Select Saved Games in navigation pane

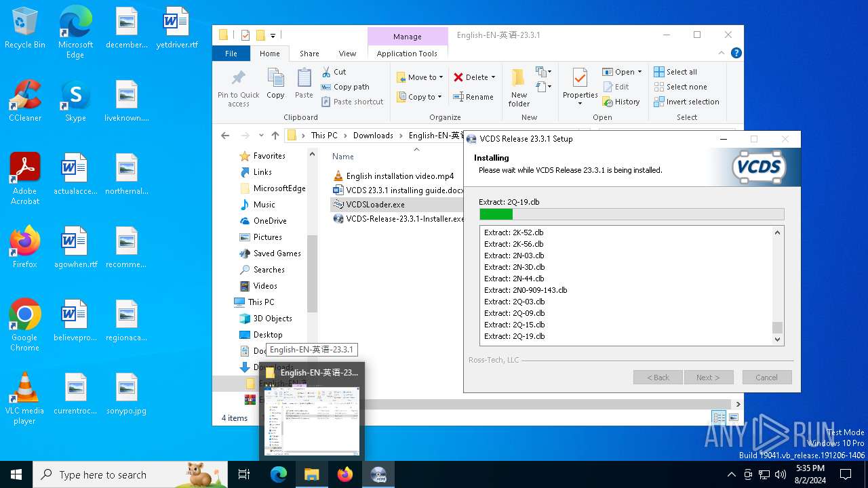(x=277, y=253)
